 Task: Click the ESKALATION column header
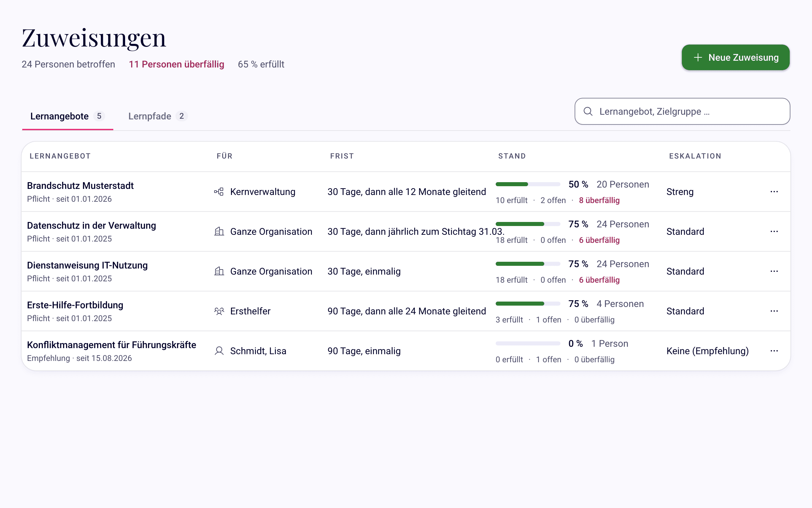click(695, 156)
